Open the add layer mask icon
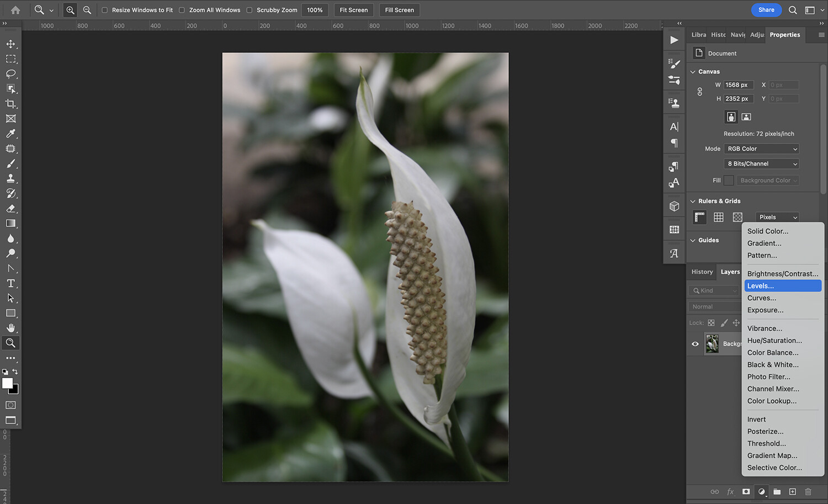The width and height of the screenshot is (828, 504). pyautogui.click(x=746, y=491)
